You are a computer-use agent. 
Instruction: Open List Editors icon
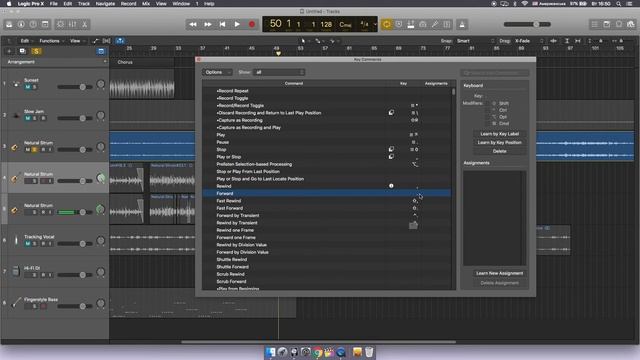click(x=595, y=24)
